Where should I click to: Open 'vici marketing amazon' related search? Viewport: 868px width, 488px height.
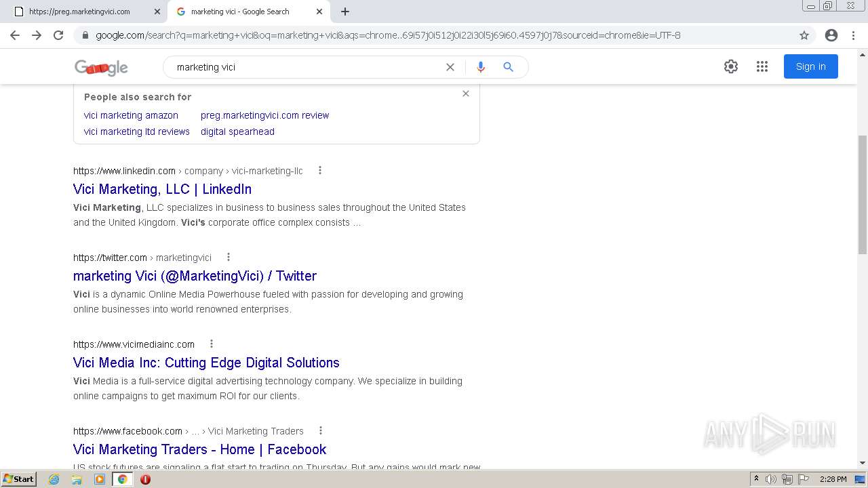coord(131,115)
